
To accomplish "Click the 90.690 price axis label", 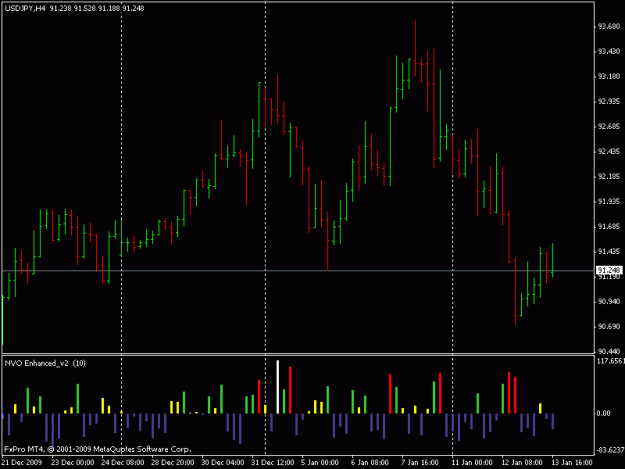I will 609,327.
